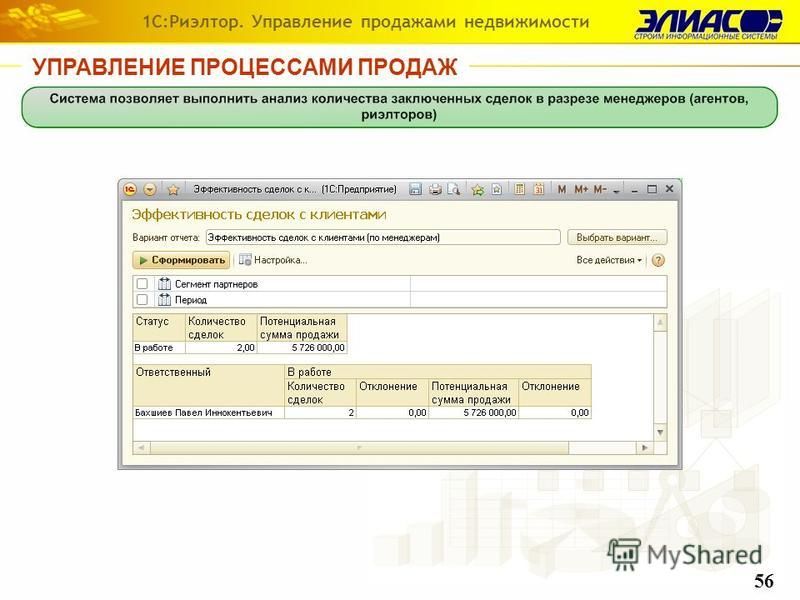Select the 2,00 deal count cell
The image size is (800, 600).
pyautogui.click(x=221, y=347)
